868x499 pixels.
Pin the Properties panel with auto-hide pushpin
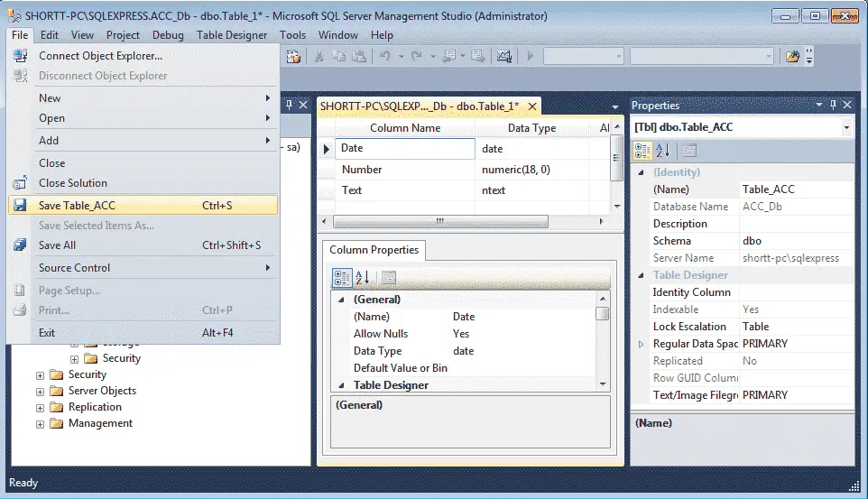point(833,105)
